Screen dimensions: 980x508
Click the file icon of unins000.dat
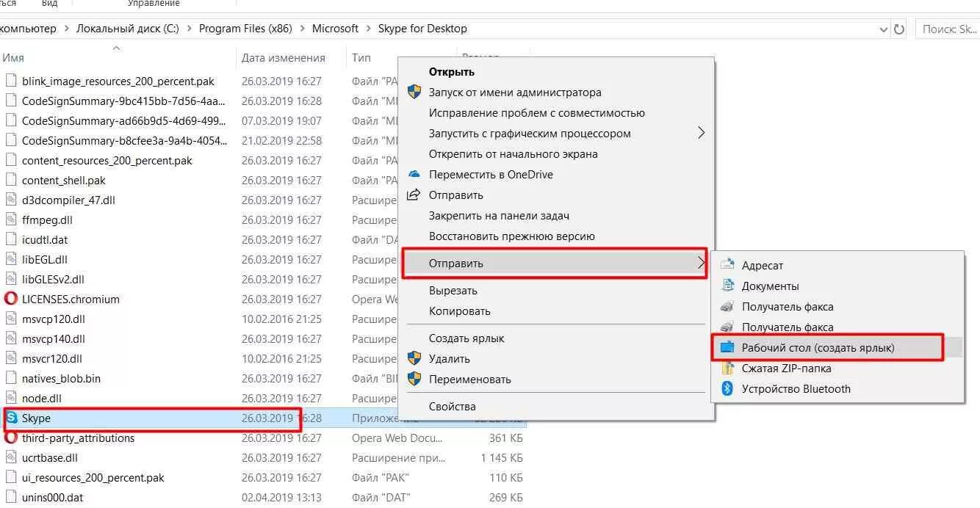(x=11, y=498)
